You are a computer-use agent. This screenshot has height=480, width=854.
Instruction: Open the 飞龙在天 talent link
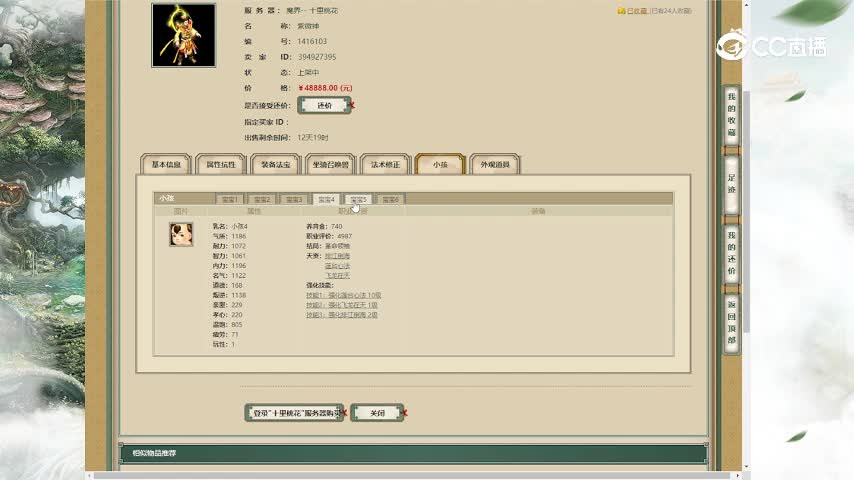337,276
